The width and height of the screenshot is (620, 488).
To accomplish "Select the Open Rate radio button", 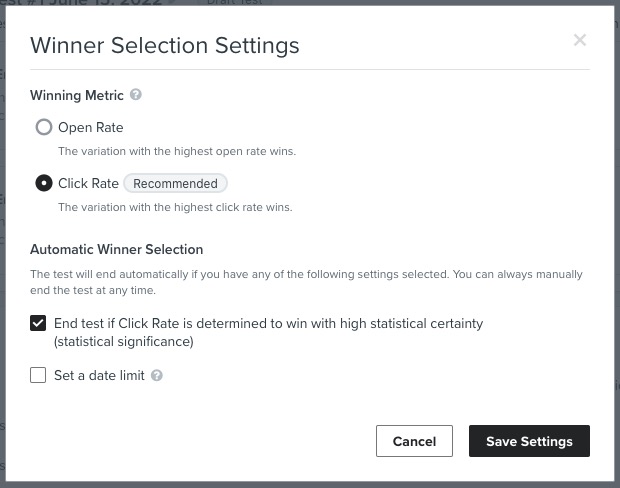I will [x=44, y=127].
